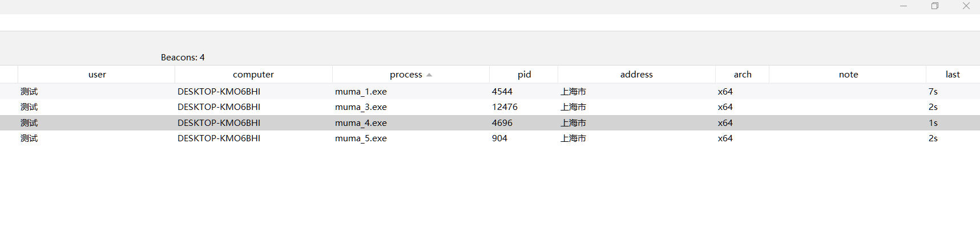Viewport: 980px width, 229px height.
Task: Restore down the window
Action: pos(935,6)
